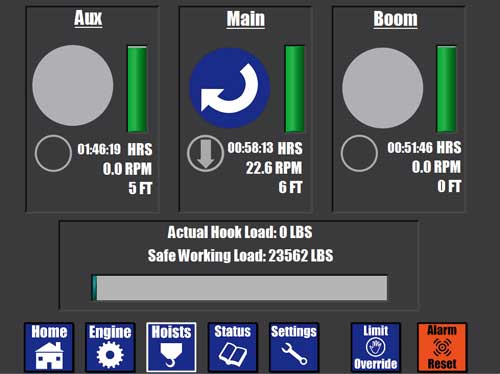This screenshot has height=374, width=500.
Task: Click the Aux 5 FT reading
Action: [x=140, y=188]
